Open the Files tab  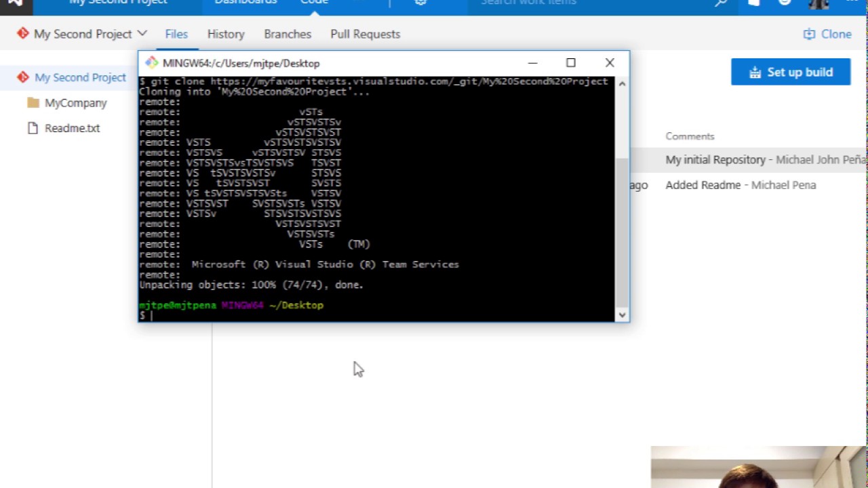click(x=176, y=34)
